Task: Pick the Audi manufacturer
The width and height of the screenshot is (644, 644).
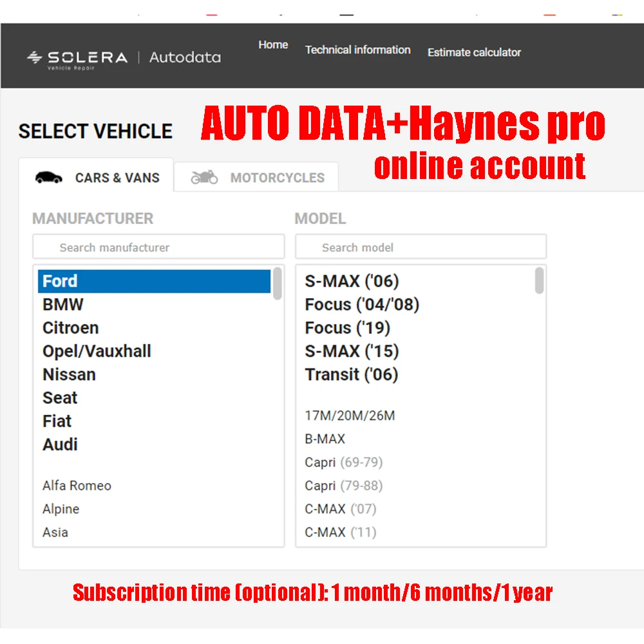Action: coord(61,444)
